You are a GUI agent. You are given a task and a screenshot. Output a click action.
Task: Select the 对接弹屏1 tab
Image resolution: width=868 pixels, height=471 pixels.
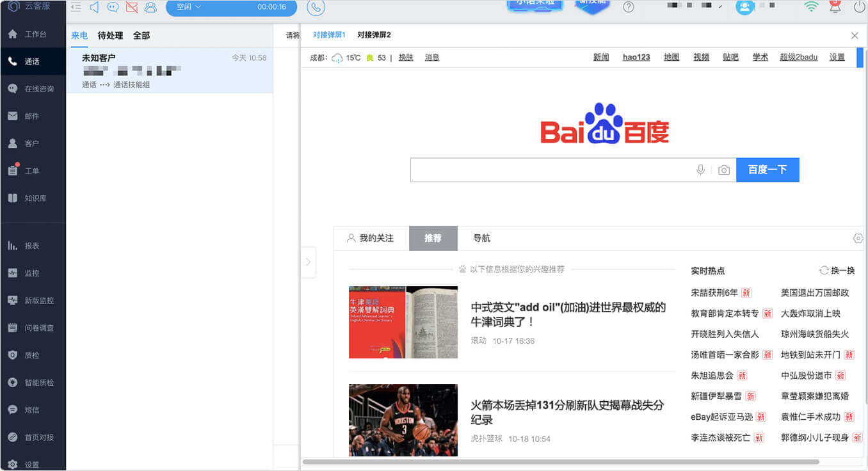[x=329, y=35]
